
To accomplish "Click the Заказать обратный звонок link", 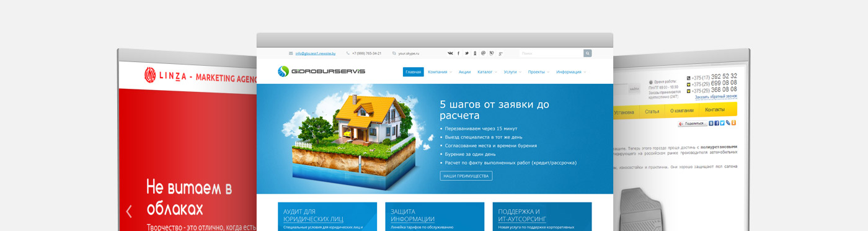I will (716, 97).
